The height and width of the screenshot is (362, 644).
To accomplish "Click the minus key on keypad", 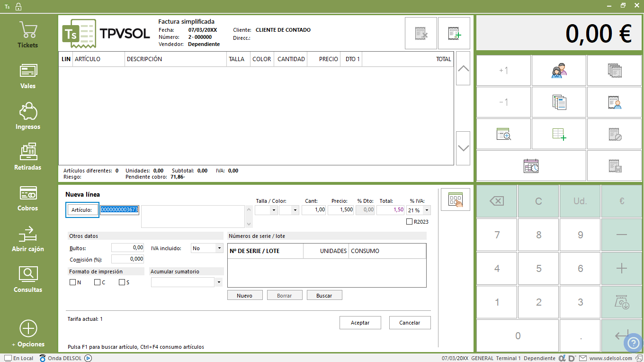I will pos(622,235).
